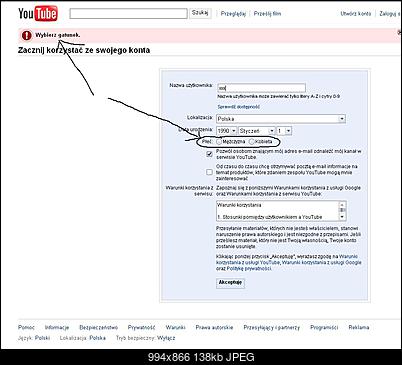Toggle Tryb bezpieczny Wyłącz link
This screenshot has height=365, width=402.
coord(166,338)
